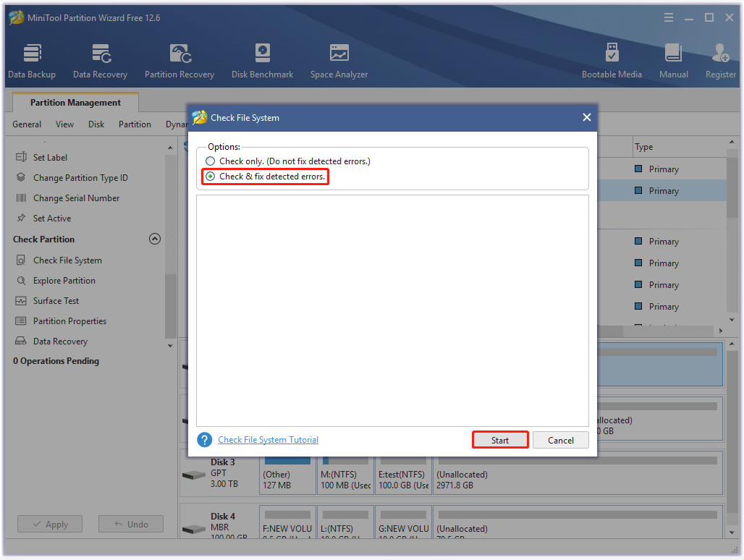Open the Data Backup tool
This screenshot has width=744, height=560.
[x=32, y=61]
